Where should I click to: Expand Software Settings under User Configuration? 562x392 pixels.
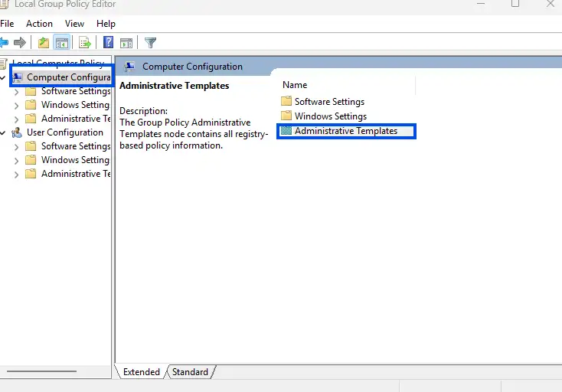[16, 146]
